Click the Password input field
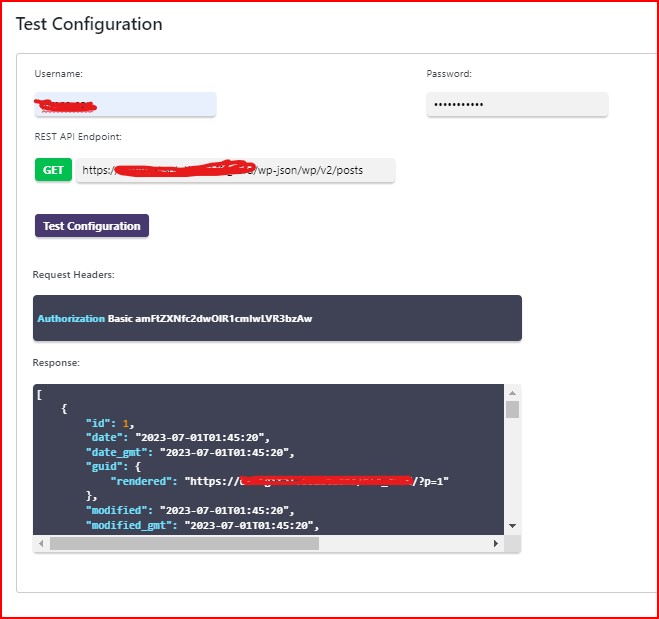659x619 pixels. tap(517, 104)
